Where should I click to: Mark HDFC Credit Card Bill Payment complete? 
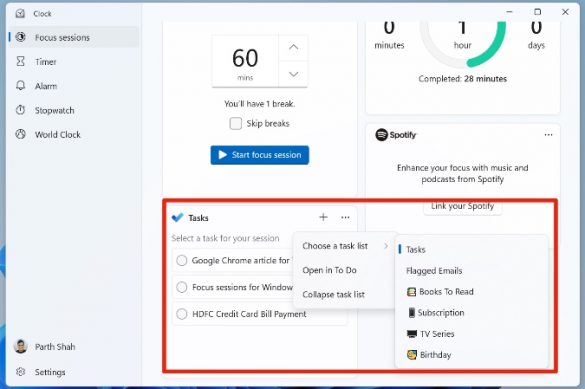[182, 314]
